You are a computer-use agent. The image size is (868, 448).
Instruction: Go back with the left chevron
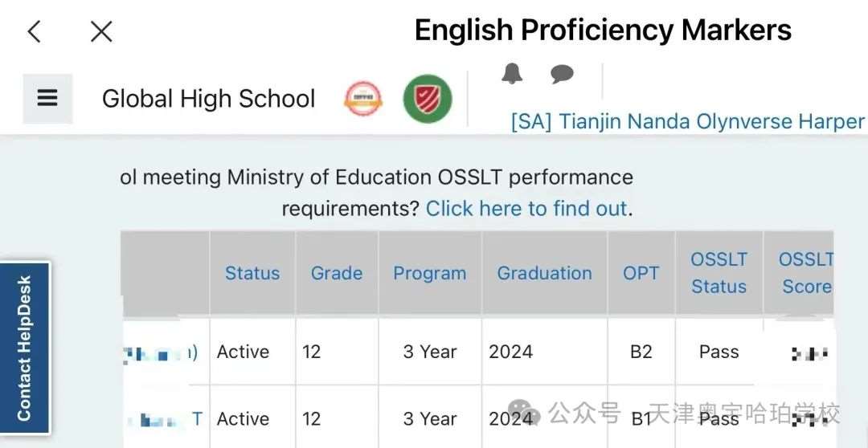(35, 31)
